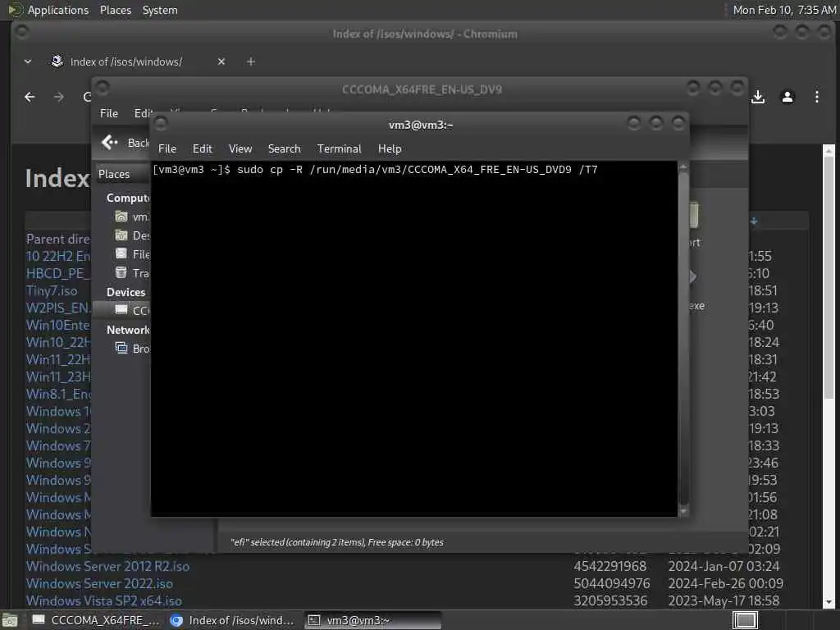Screen dimensions: 840x630
Task: Click the terminal vertical scrollbar
Action: (683, 339)
